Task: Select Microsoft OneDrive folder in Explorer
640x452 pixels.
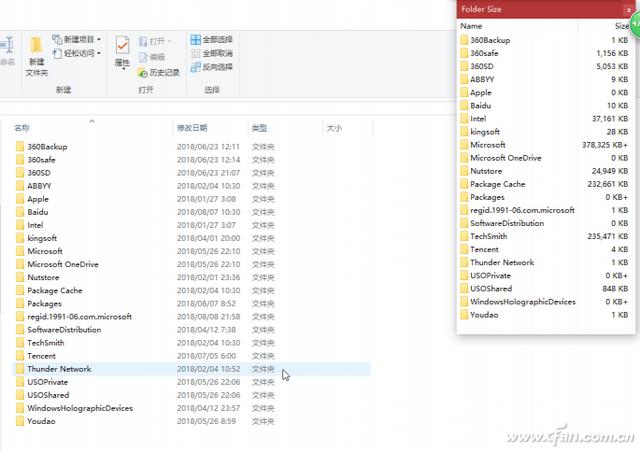Action: coord(57,264)
